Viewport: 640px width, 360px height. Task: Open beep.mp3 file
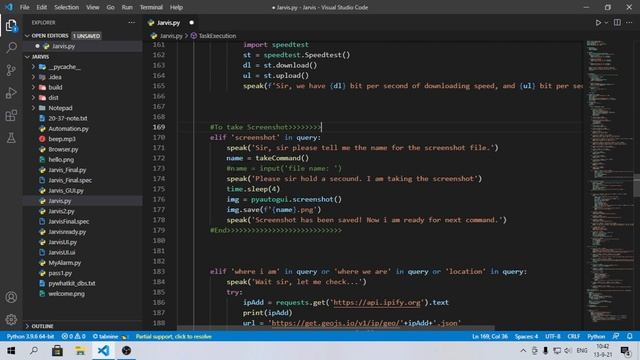click(62, 139)
